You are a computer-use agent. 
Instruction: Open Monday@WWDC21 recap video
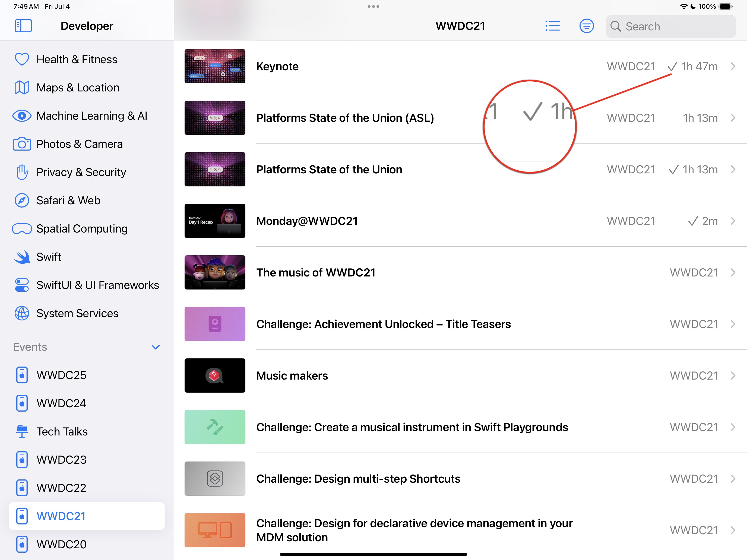click(x=460, y=221)
